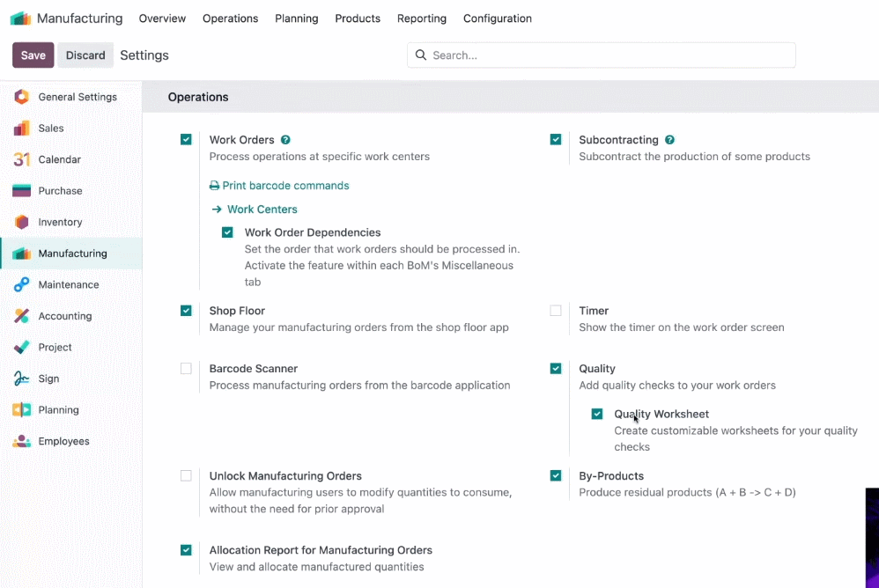Click the By-Products label text
This screenshot has width=879, height=588.
point(611,476)
